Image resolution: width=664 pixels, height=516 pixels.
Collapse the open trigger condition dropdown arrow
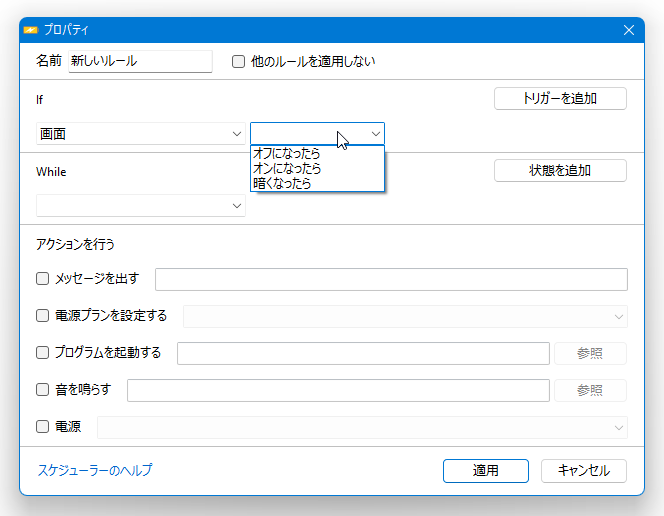coord(376,134)
